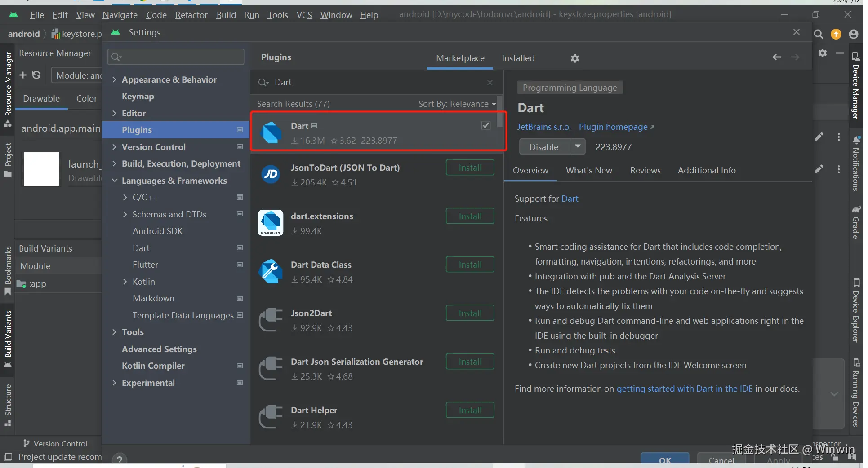Install the Dart Helper plugin
This screenshot has height=468, width=868.
coord(470,411)
